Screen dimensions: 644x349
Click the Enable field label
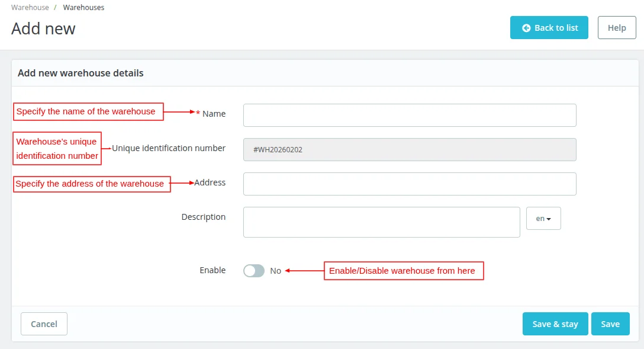point(212,270)
